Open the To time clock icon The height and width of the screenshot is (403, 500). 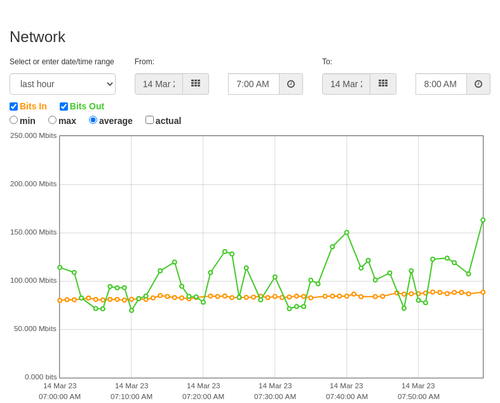pos(478,84)
